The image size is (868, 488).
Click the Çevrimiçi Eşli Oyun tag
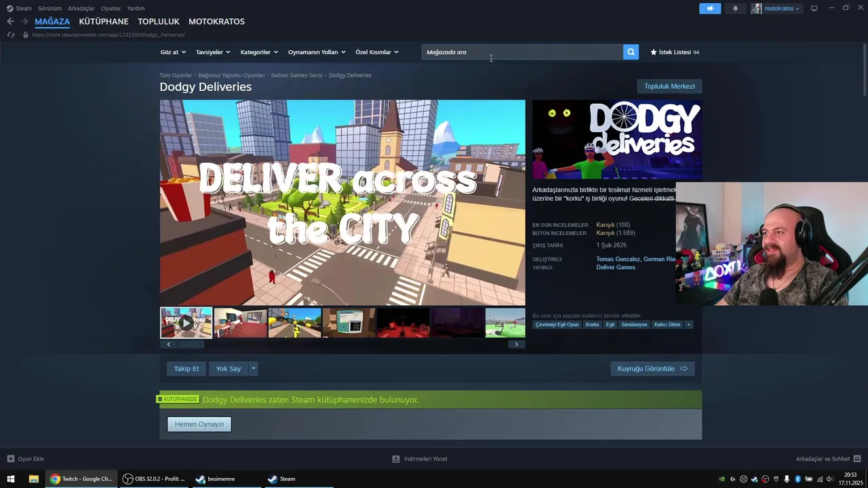point(557,325)
